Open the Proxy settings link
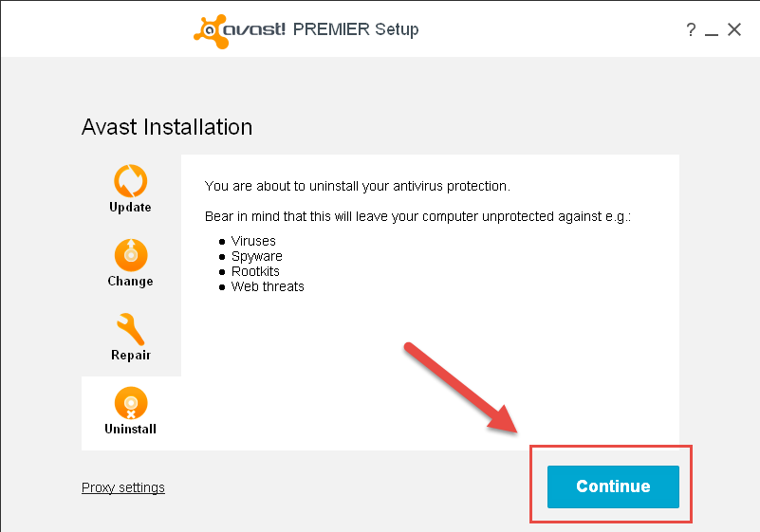Screen dimensions: 760x532 [123, 487]
